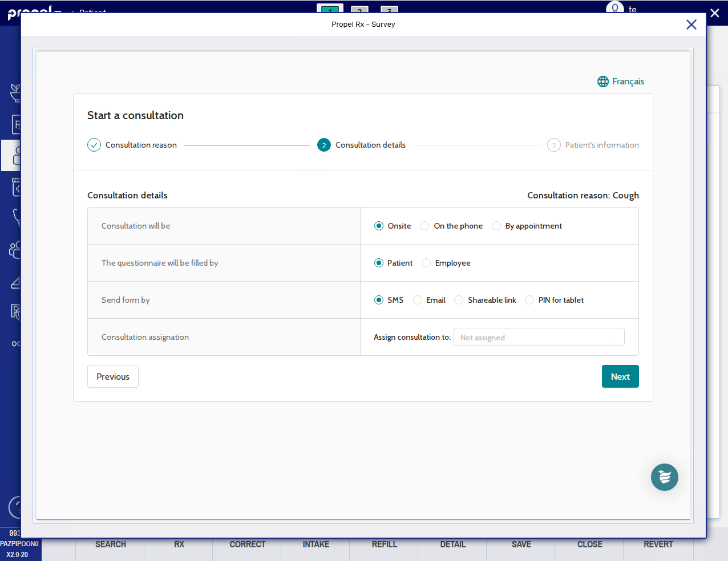Open the mortar and plant sidebar icon
Screen dimensions: 728x561
point(15,92)
